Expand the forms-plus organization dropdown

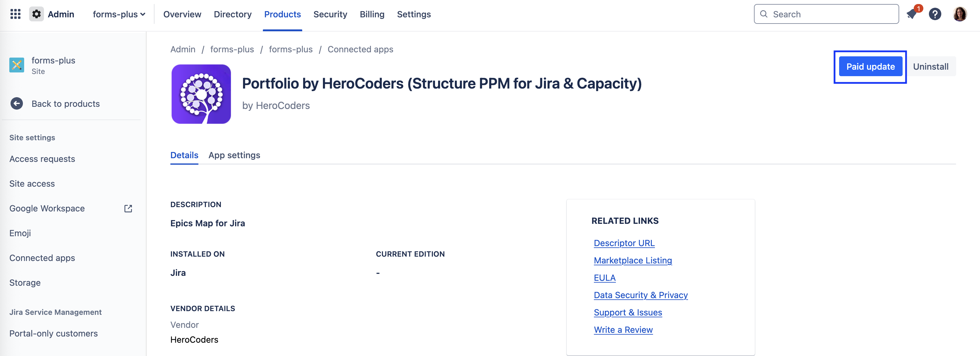coord(119,14)
